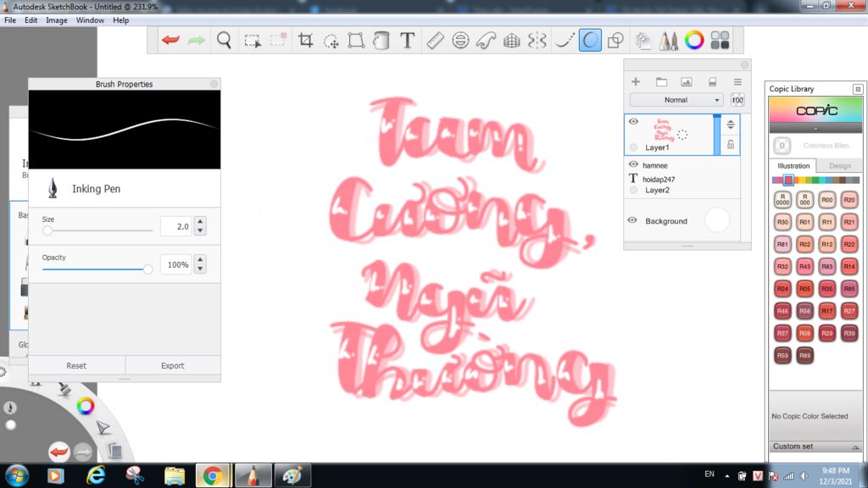
Task: Toggle the highlighted Predictive Stroke tool
Action: click(590, 41)
